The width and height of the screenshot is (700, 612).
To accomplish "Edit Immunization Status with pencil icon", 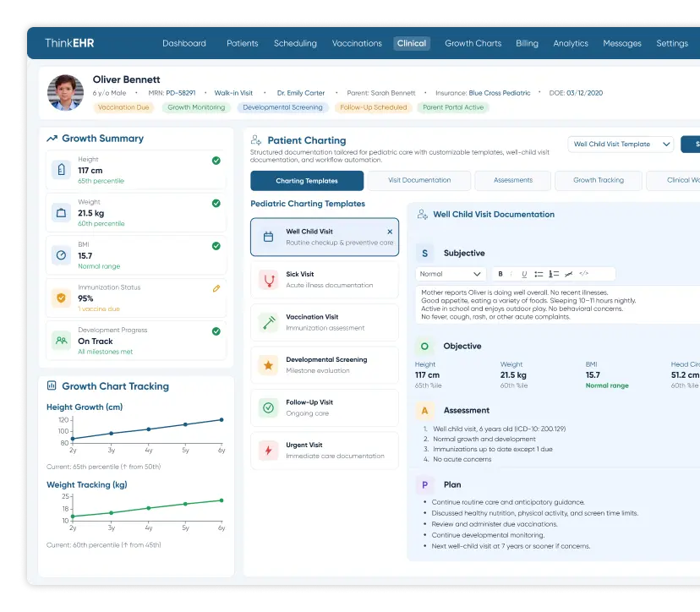I will click(216, 288).
